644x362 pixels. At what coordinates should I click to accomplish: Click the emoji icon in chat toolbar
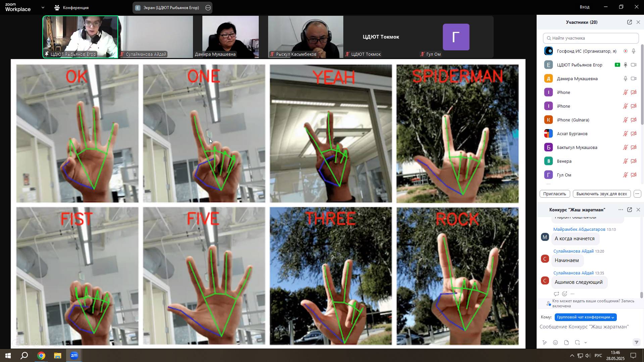pos(555,343)
